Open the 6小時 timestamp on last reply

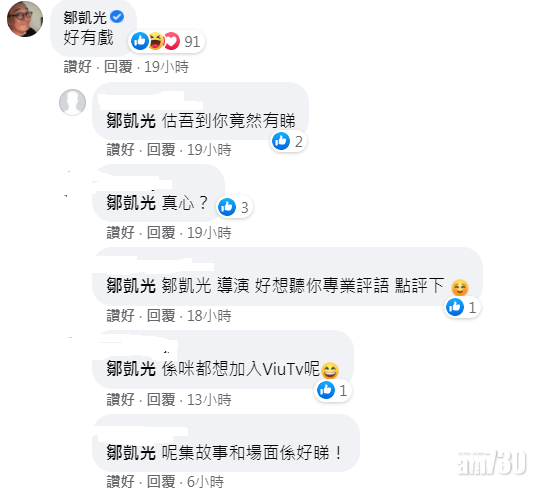205,482
